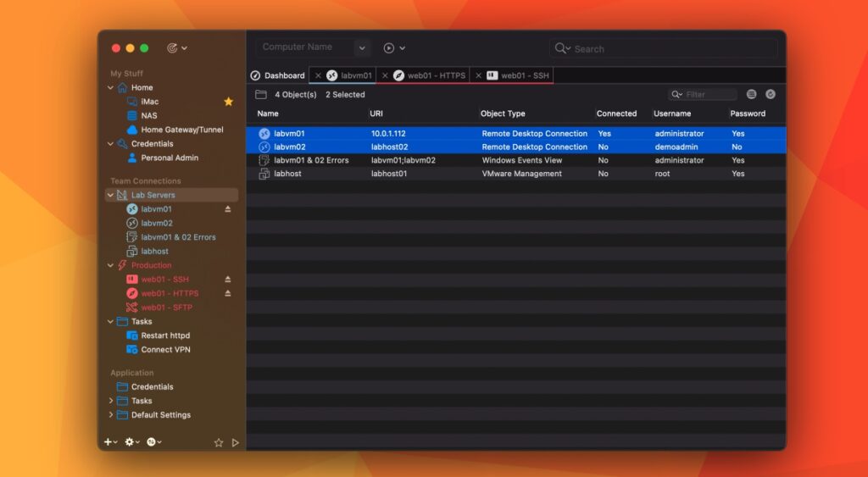Click the eject icon next to labvm01
The height and width of the screenshot is (477, 868).
click(227, 209)
